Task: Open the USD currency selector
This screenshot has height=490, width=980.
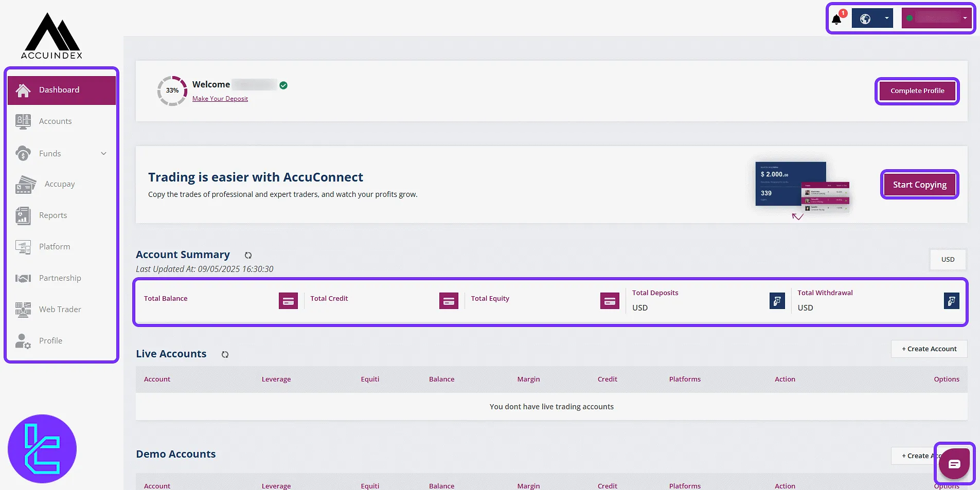Action: pyautogui.click(x=948, y=260)
